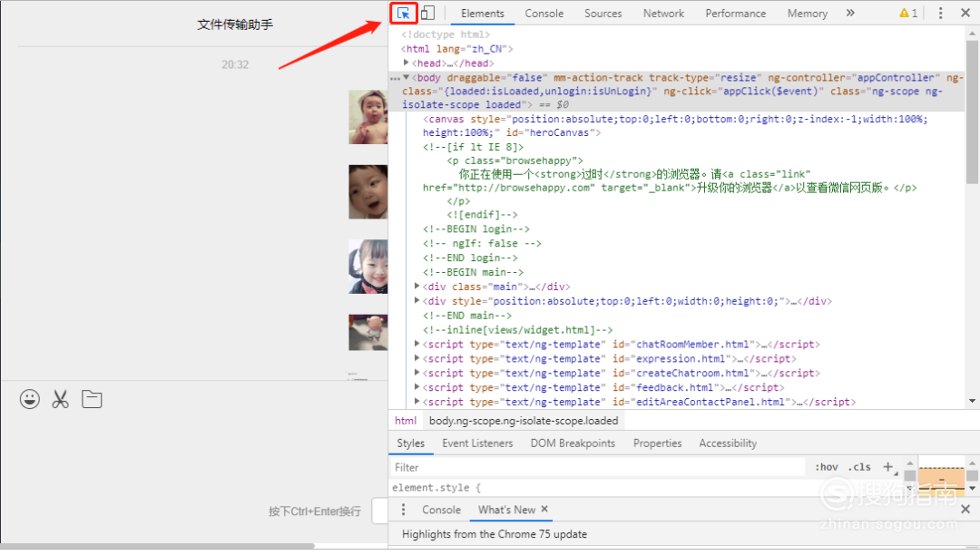The image size is (980, 555).
Task: Click the warning count indicator
Action: [x=908, y=13]
